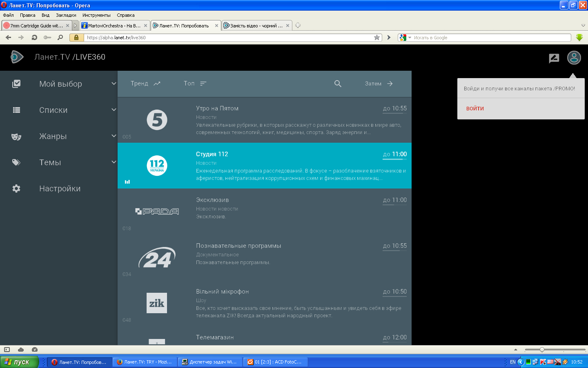Click the feedback chat icon in header
Screen dimensions: 588x368
[x=554, y=58]
